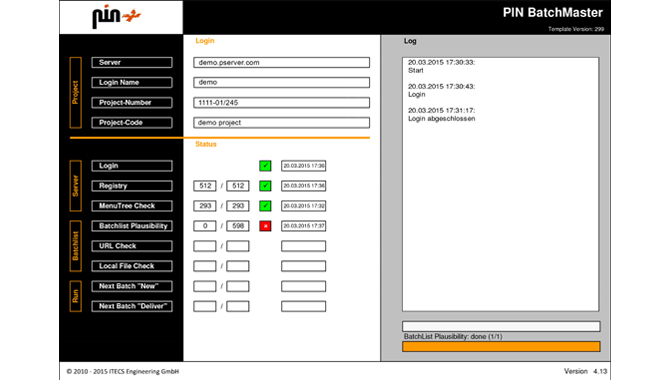Viewport: 660px width, 380px height.
Task: Run the Login step button
Action: (132, 166)
